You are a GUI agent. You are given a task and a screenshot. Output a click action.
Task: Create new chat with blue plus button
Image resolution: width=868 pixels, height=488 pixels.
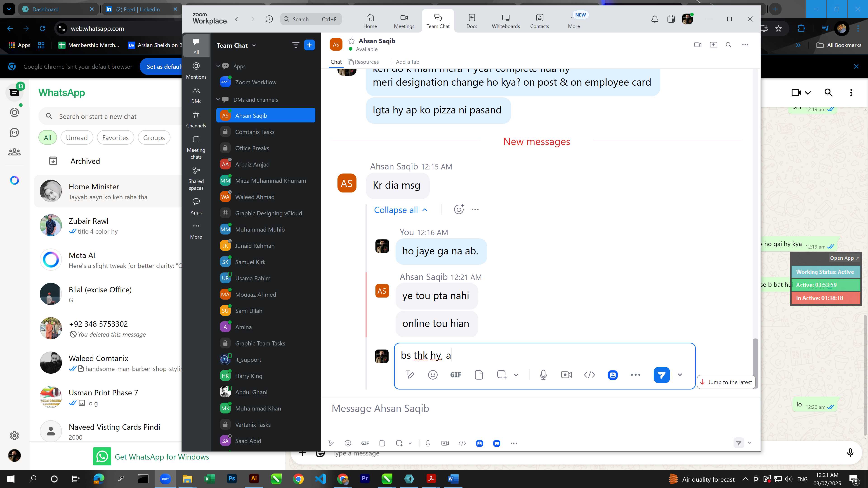[x=309, y=45]
